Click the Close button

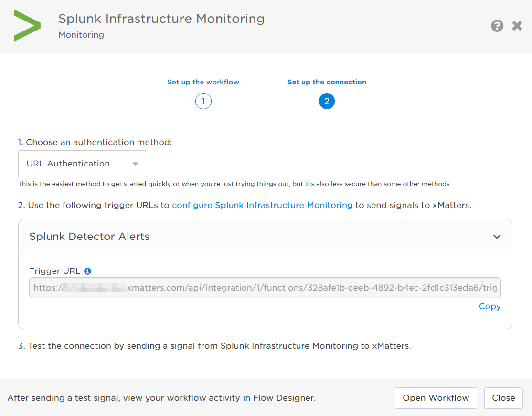click(x=503, y=398)
